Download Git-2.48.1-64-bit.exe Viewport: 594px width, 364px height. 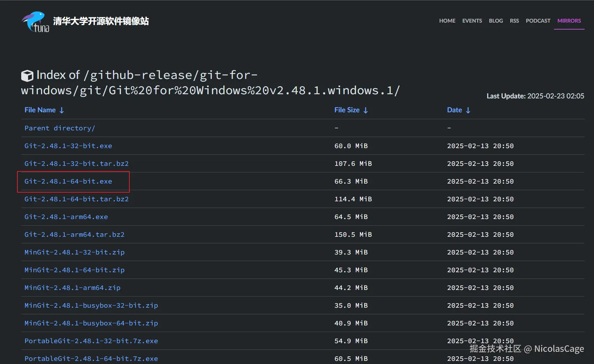click(68, 181)
